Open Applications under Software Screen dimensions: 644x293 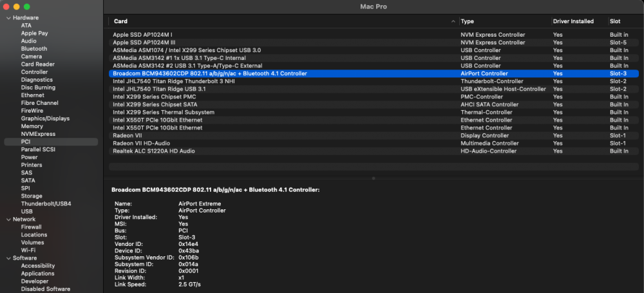point(37,274)
